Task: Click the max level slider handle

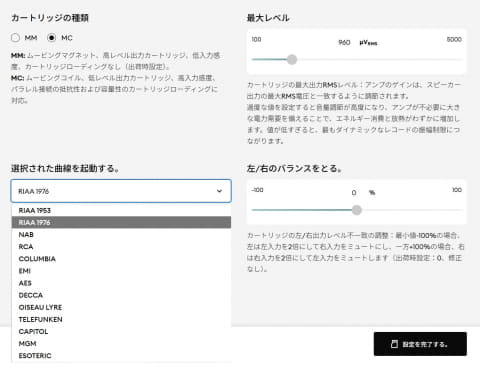Action: (292, 60)
